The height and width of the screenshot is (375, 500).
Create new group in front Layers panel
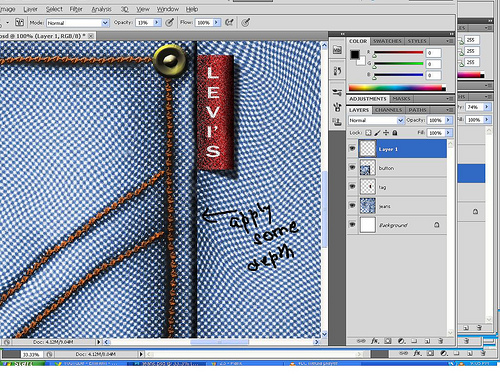coord(414,341)
